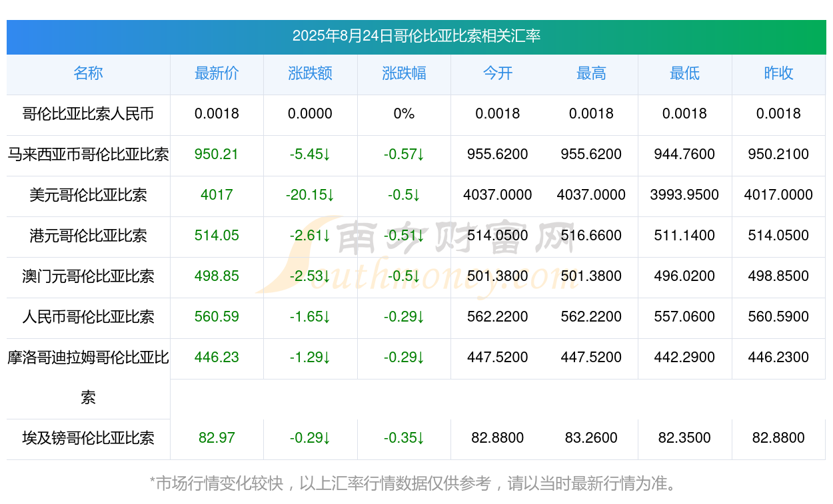Click the low price 442.2900

(x=684, y=358)
